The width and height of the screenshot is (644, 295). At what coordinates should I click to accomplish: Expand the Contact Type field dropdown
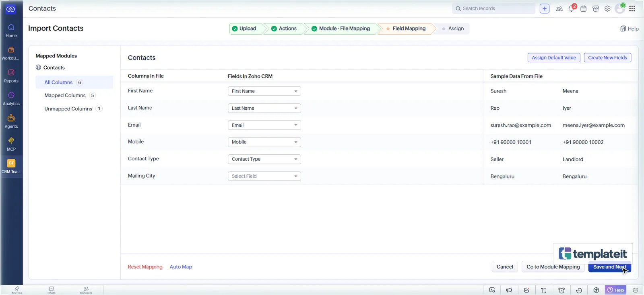click(264, 159)
